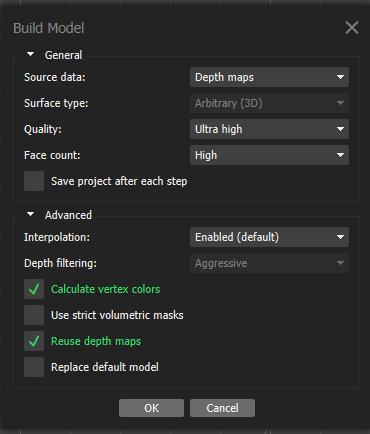Image resolution: width=370 pixels, height=434 pixels.
Task: Click the Depth filtering label
Action: [x=60, y=263]
